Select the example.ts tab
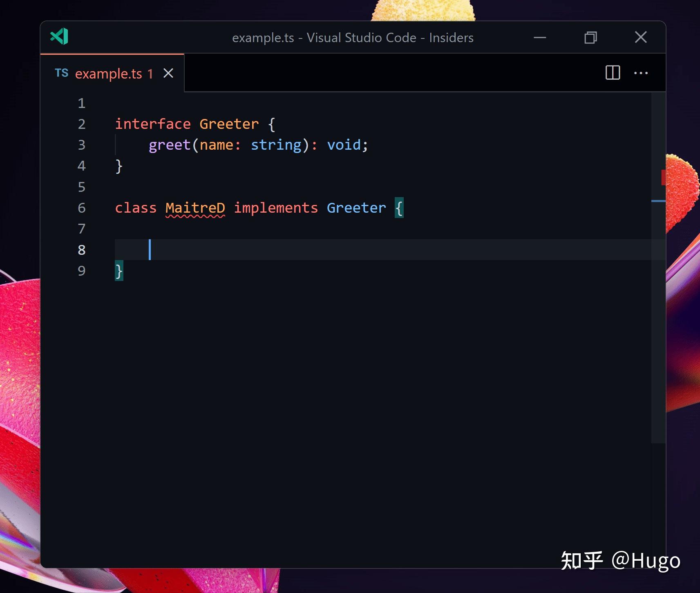This screenshot has width=700, height=593. [109, 73]
